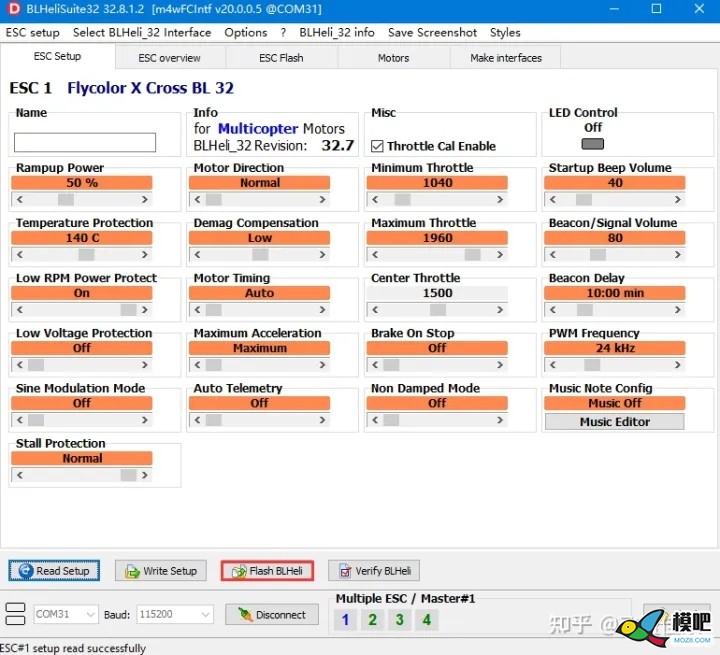
Task: Click Save Screenshot menu item
Action: pyautogui.click(x=432, y=33)
